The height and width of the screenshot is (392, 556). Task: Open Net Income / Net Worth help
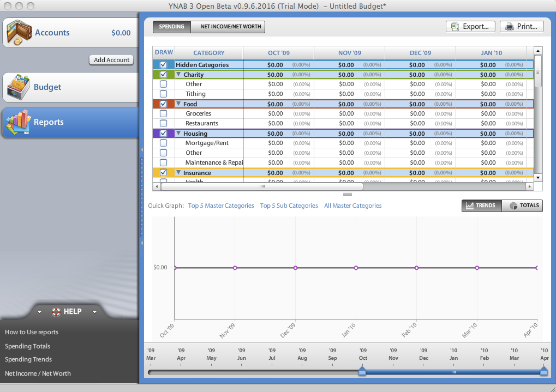(x=38, y=373)
